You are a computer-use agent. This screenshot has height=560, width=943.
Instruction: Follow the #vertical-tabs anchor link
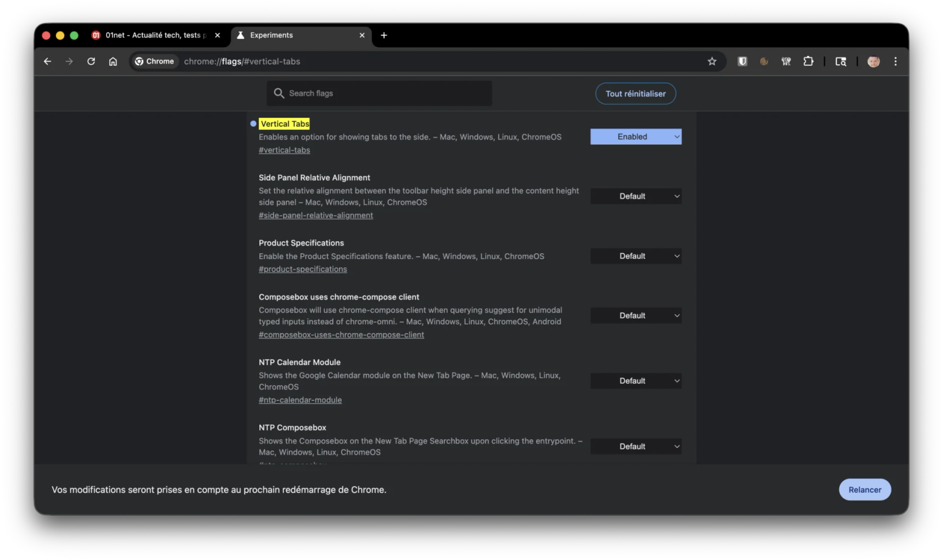[x=284, y=150]
